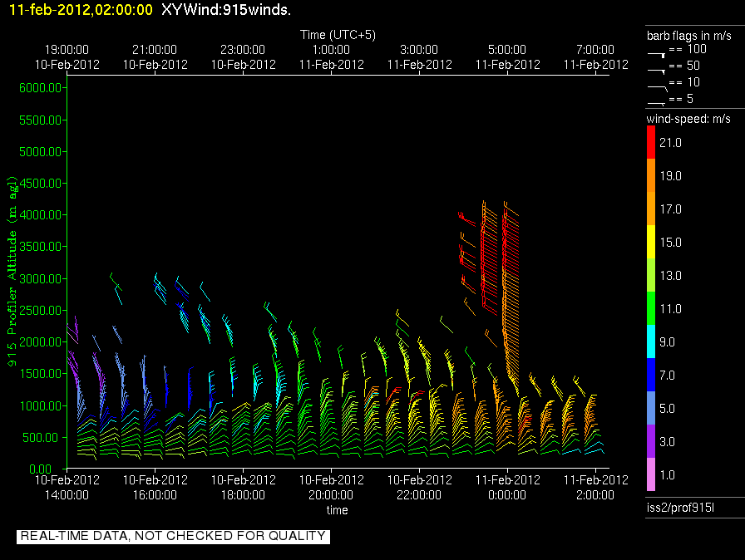Click the 50 m/s barb flag symbol
The image size is (745, 560).
657,71
